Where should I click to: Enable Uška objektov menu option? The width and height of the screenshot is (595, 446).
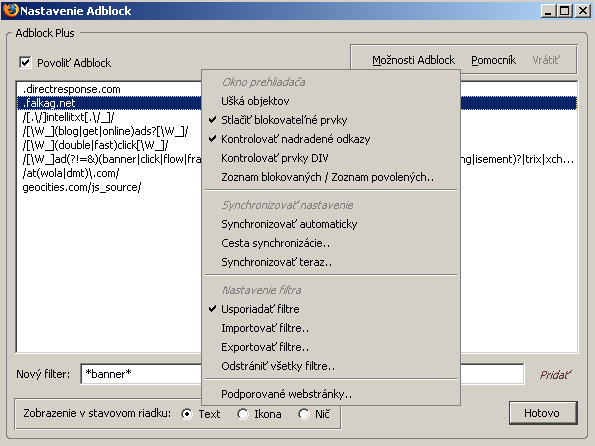pos(331,101)
